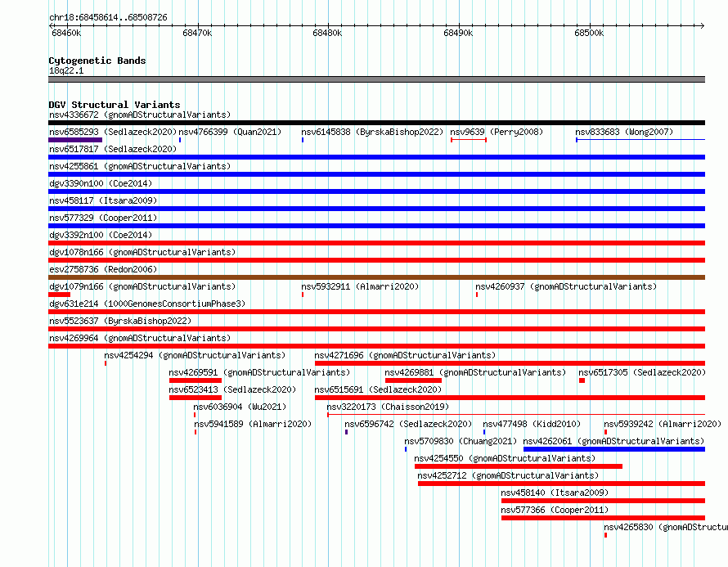Image resolution: width=728 pixels, height=567 pixels.
Task: Click nsv6596742 (Sedlazeck2020) label
Action: (408, 424)
